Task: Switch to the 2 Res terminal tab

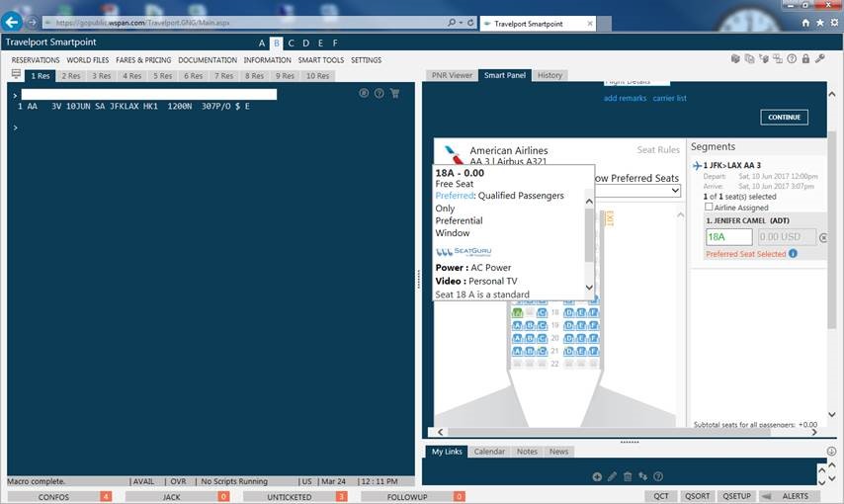Action: pyautogui.click(x=70, y=76)
